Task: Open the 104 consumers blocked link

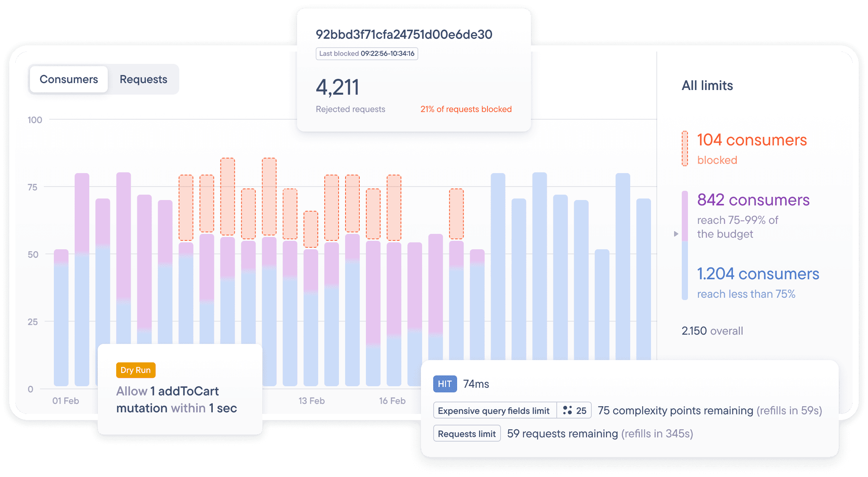Action: click(751, 140)
